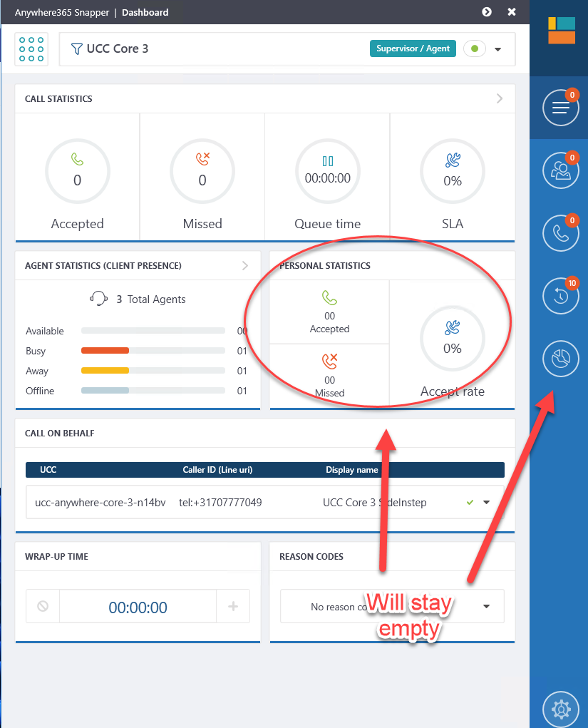Click the AGENT STATISTICS (CLIENT PRESENCE) title

click(103, 265)
